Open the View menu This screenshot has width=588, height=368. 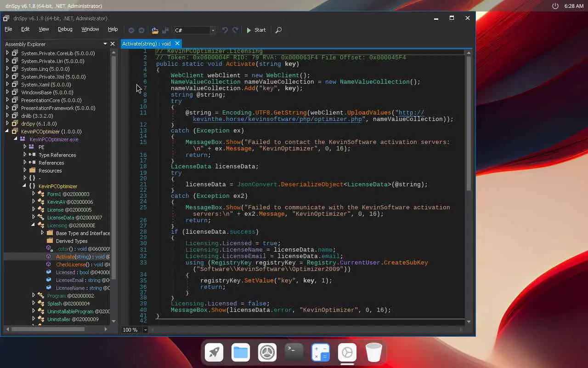pos(44,29)
